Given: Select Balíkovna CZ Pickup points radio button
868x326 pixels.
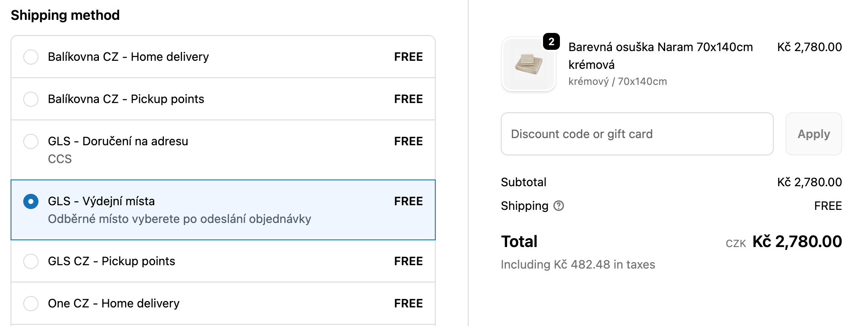Looking at the screenshot, I should point(31,99).
